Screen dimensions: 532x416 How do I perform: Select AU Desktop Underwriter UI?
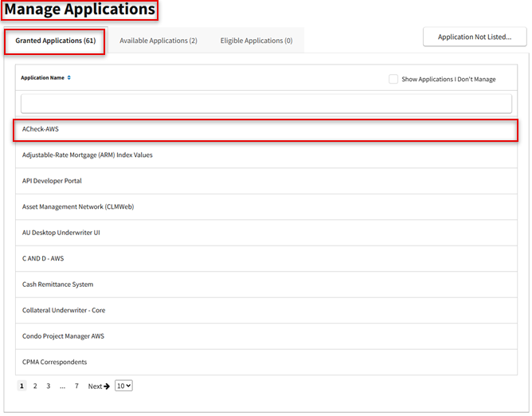click(x=266, y=233)
